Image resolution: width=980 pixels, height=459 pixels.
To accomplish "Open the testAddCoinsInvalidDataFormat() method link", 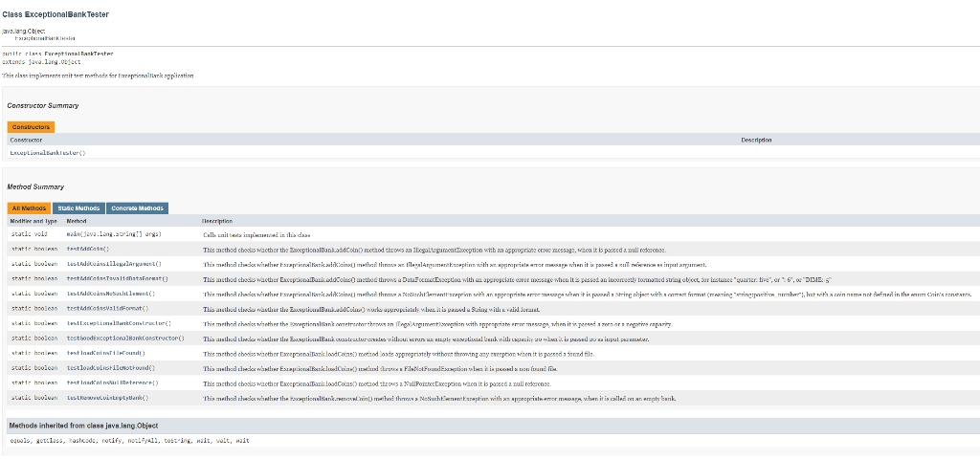I will point(118,278).
